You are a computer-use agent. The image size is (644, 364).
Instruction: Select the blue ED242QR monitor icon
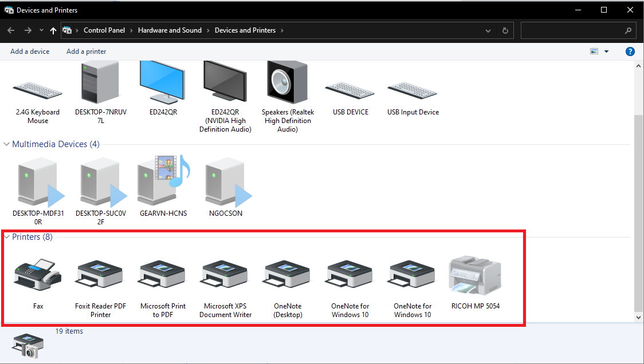tap(163, 82)
